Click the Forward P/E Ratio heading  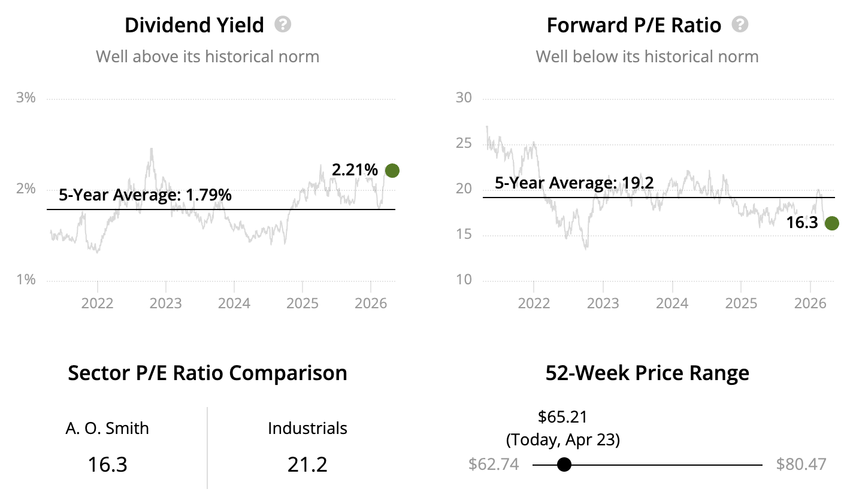click(x=634, y=25)
